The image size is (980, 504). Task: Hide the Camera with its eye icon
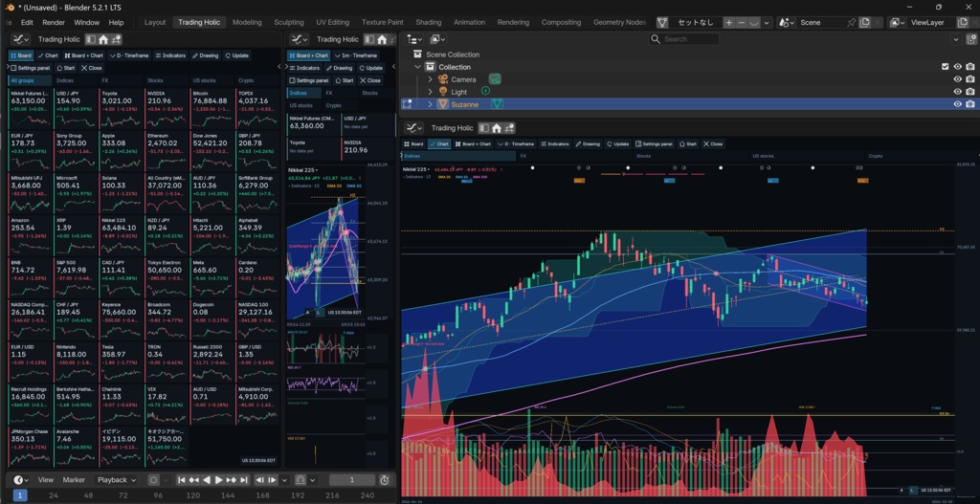tap(957, 79)
